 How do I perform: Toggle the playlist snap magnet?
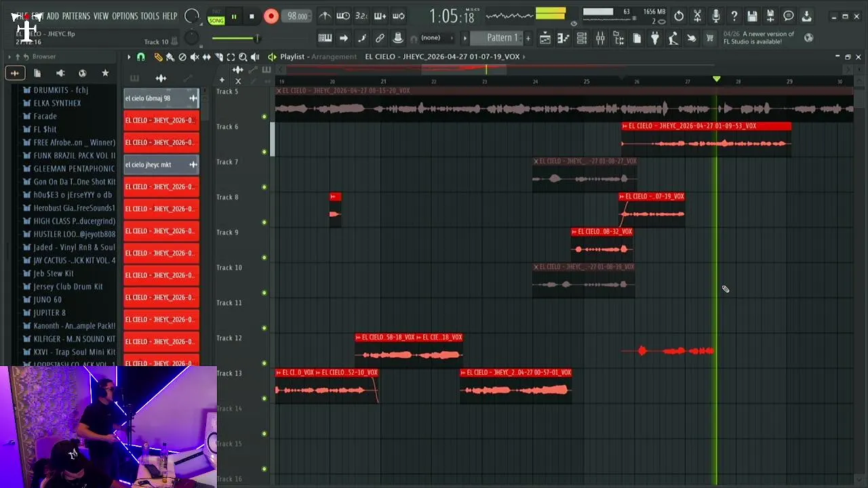[141, 57]
